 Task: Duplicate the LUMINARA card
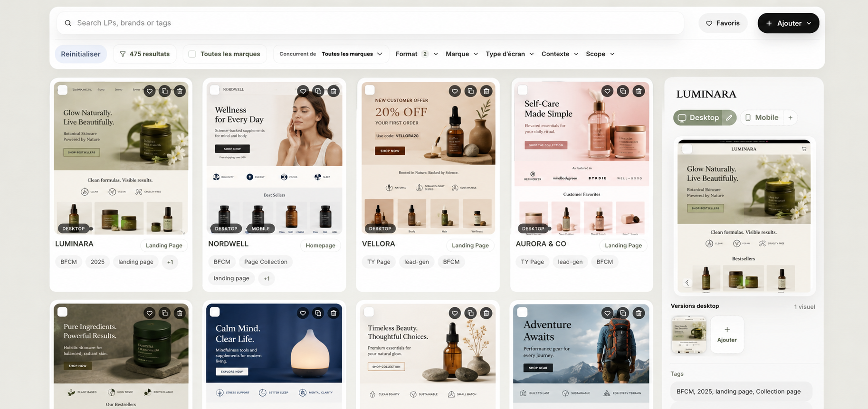pos(164,91)
